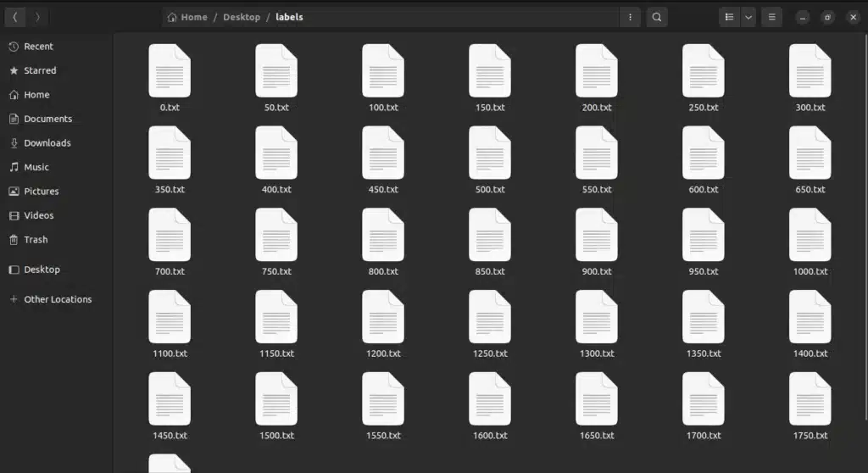This screenshot has width=868, height=473.
Task: Click the 1250.txt filename label
Action: coord(490,353)
